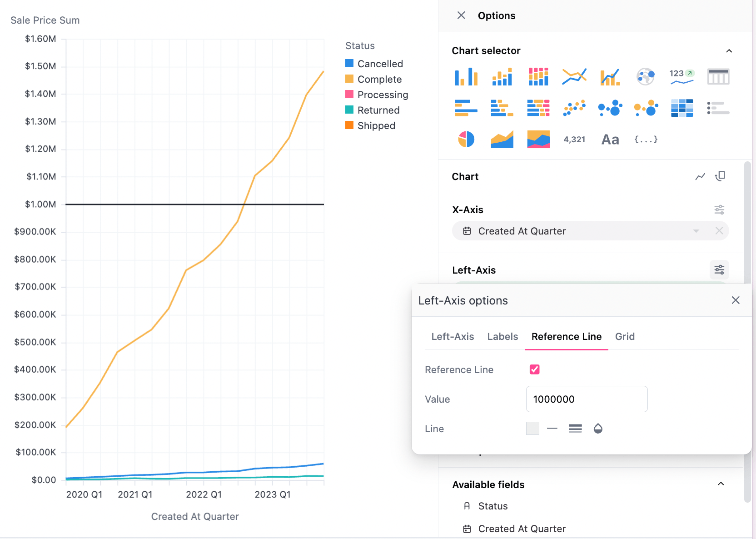Screen dimensions: 756x539
Task: Collapse the Available fields section
Action: (721, 484)
